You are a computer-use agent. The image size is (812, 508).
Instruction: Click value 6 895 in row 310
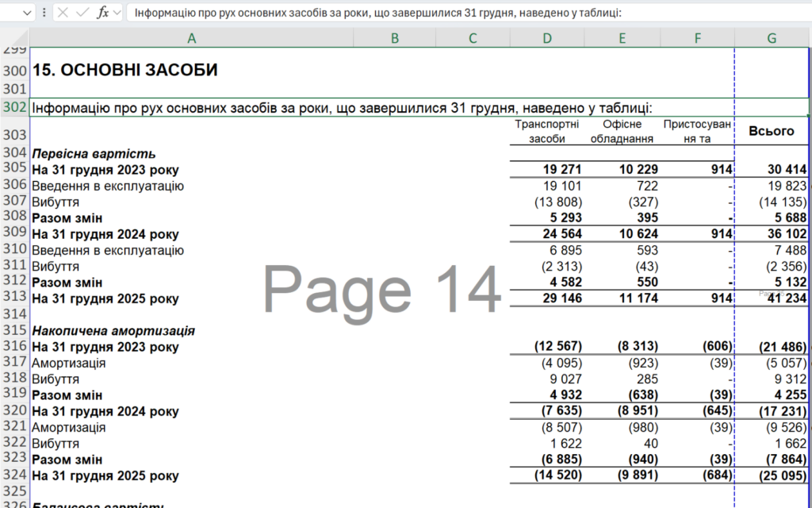tap(566, 250)
